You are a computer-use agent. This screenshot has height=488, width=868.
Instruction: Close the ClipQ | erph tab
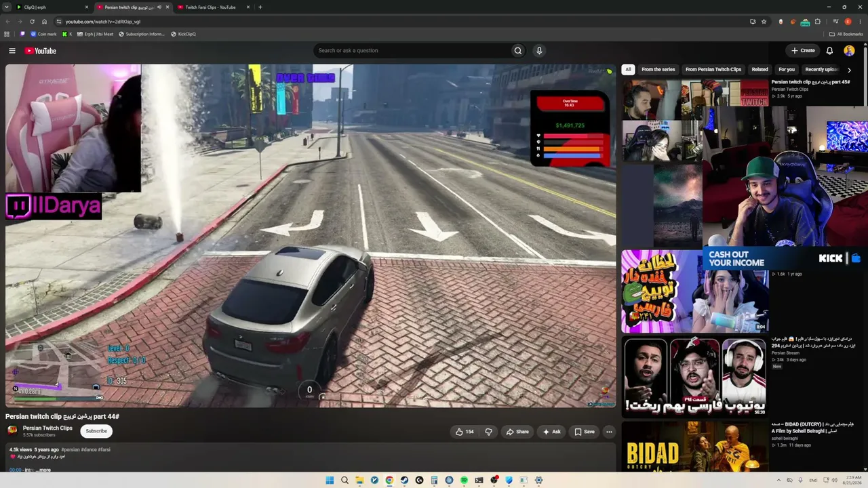[87, 7]
